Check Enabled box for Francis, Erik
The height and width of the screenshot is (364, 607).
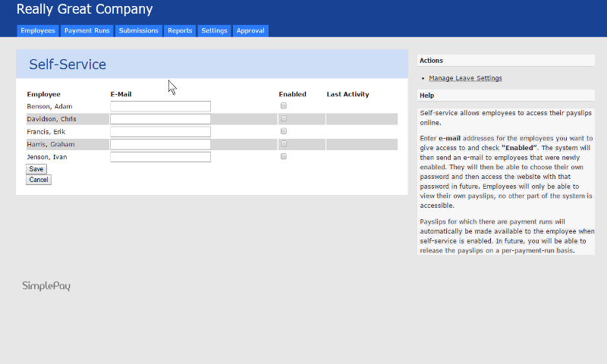(x=284, y=131)
